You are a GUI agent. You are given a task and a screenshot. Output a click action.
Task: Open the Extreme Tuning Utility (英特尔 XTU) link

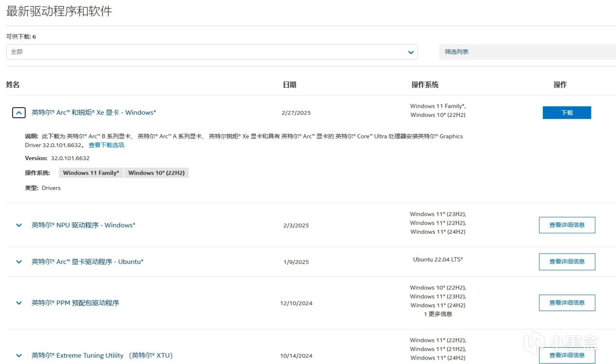point(102,355)
